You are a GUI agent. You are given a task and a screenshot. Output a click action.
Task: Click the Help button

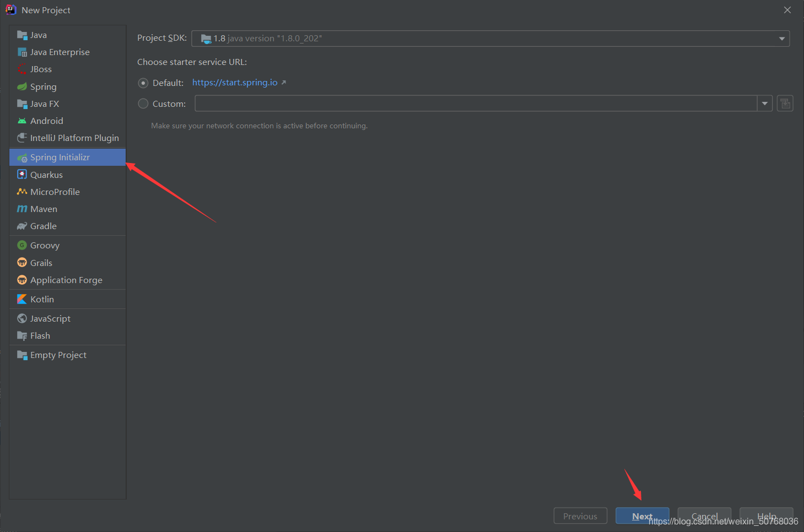[767, 516]
